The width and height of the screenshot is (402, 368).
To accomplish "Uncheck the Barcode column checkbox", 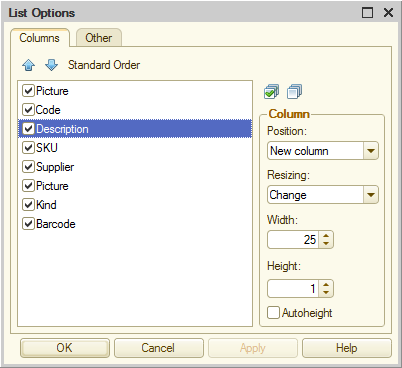I will tap(28, 224).
